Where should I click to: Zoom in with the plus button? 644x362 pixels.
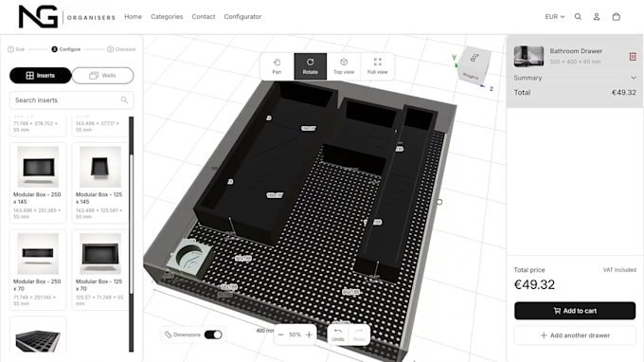pyautogui.click(x=310, y=335)
